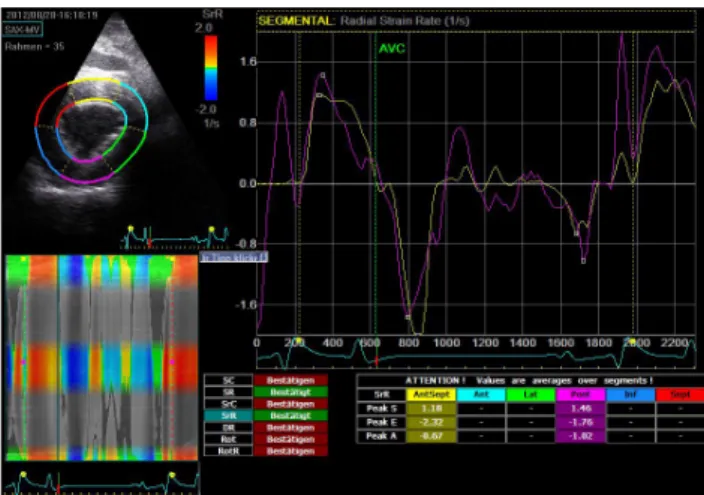Image resolution: width=704 pixels, height=495 pixels.
Task: Click the red Bestätigen button beside DR
Action: point(290,428)
